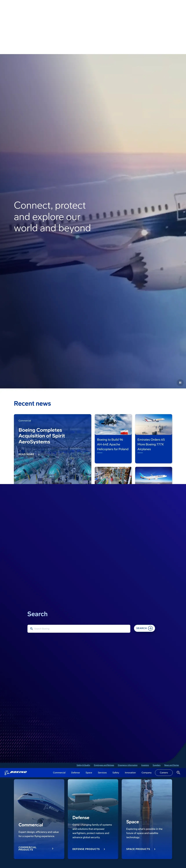The height and width of the screenshot is (868, 186).
Task: Open the Employees and Retirees link
Action: (104, 765)
